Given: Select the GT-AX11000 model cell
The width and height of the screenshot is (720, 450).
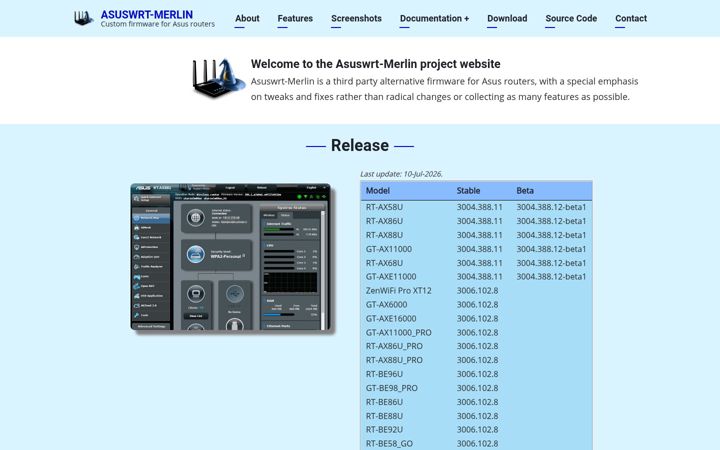Looking at the screenshot, I should [x=389, y=249].
